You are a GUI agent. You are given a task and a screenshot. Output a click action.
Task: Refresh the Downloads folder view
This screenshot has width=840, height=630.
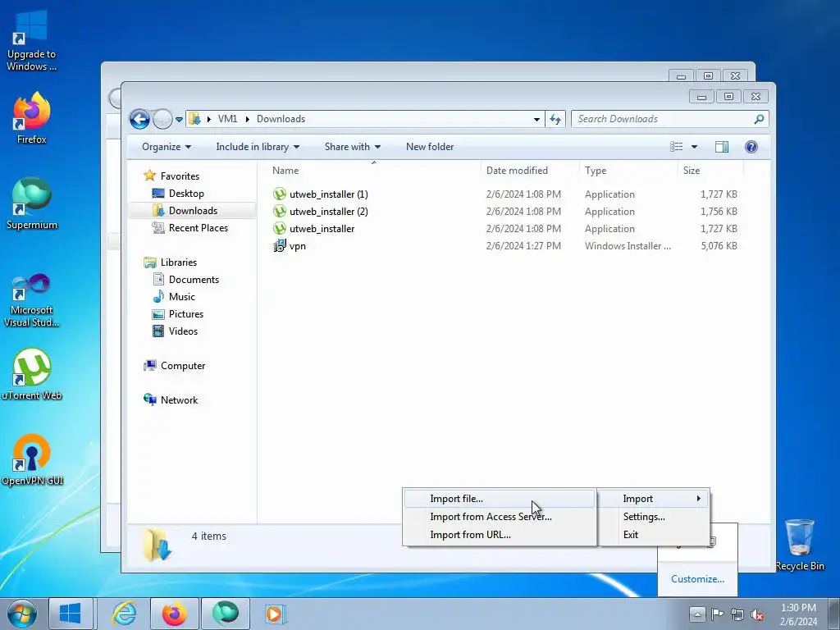click(555, 119)
